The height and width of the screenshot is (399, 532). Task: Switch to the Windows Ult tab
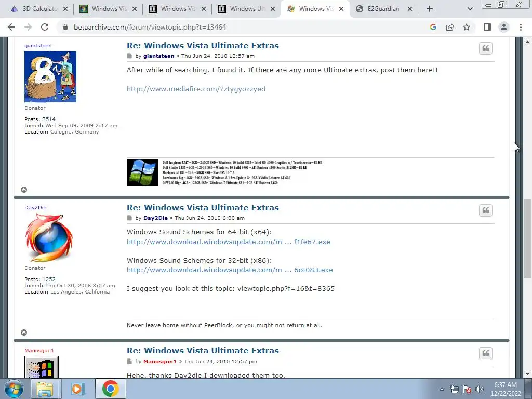pyautogui.click(x=247, y=9)
